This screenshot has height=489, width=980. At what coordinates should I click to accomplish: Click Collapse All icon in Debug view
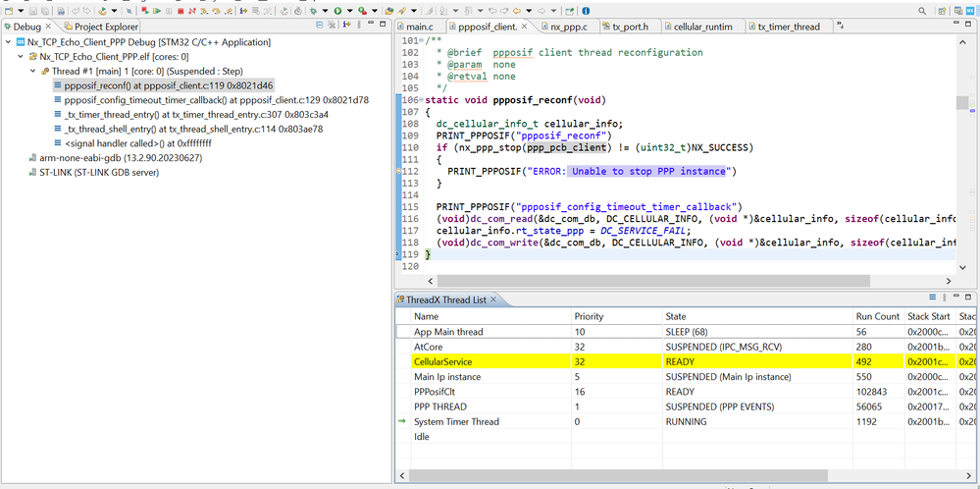tap(320, 26)
